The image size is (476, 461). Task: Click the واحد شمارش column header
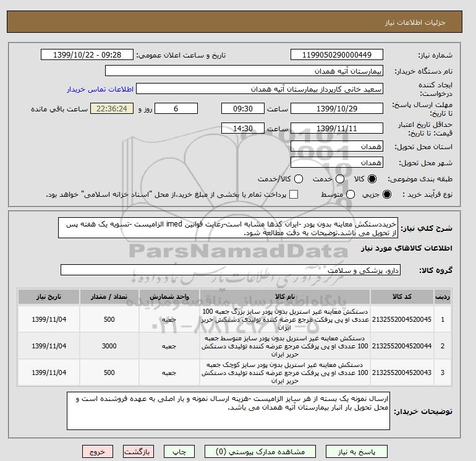(x=169, y=296)
